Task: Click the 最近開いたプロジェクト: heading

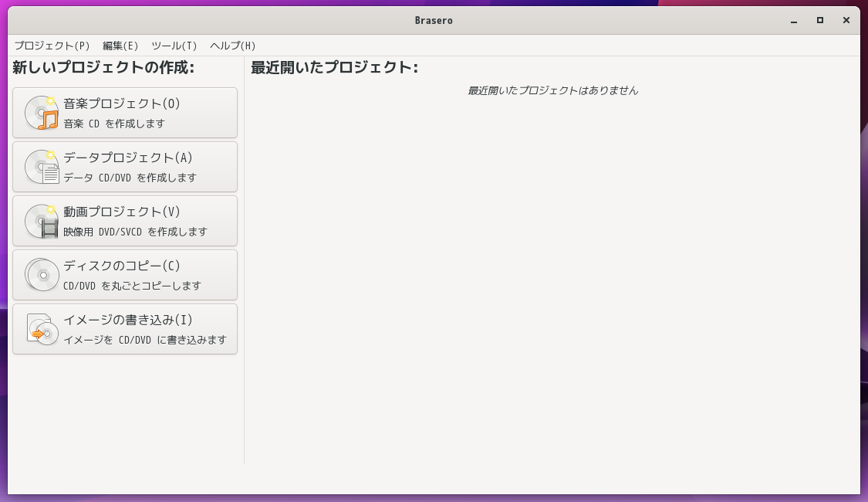Action: point(334,68)
